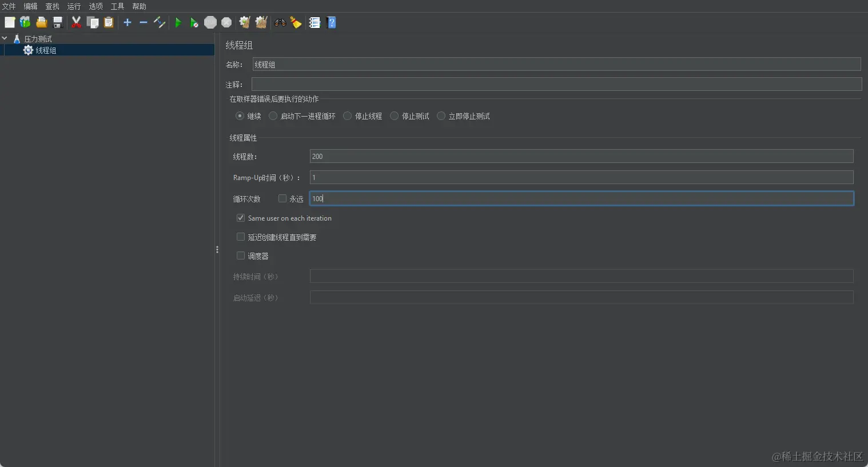Select the 启动下一进程循环 radio button
Screen dimensions: 868x467
[273, 116]
